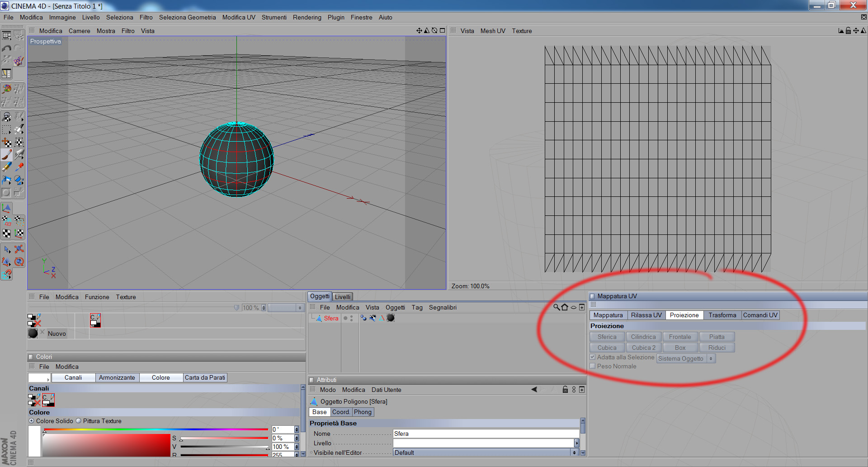The height and width of the screenshot is (467, 868).
Task: Open the Livello field arrow button
Action: tap(576, 443)
